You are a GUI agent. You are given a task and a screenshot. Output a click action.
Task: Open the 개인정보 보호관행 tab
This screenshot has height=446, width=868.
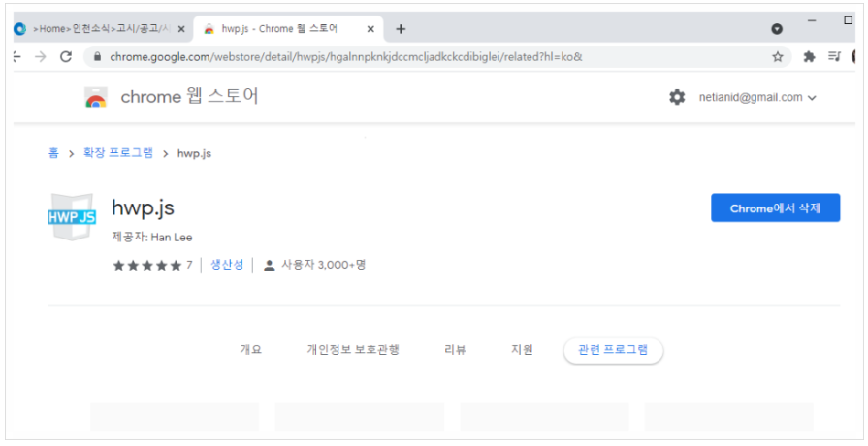coord(353,350)
